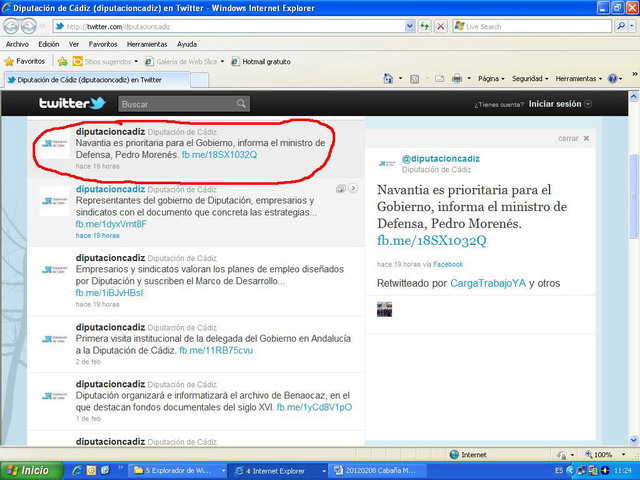Click the Print icon in command bar
Viewport: 640px width, 480px height.
(457, 78)
